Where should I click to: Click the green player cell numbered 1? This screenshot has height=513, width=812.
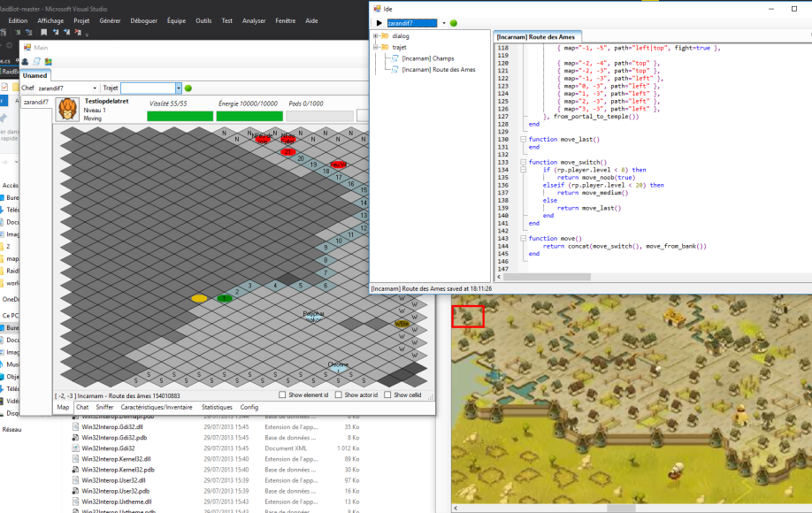coord(225,298)
